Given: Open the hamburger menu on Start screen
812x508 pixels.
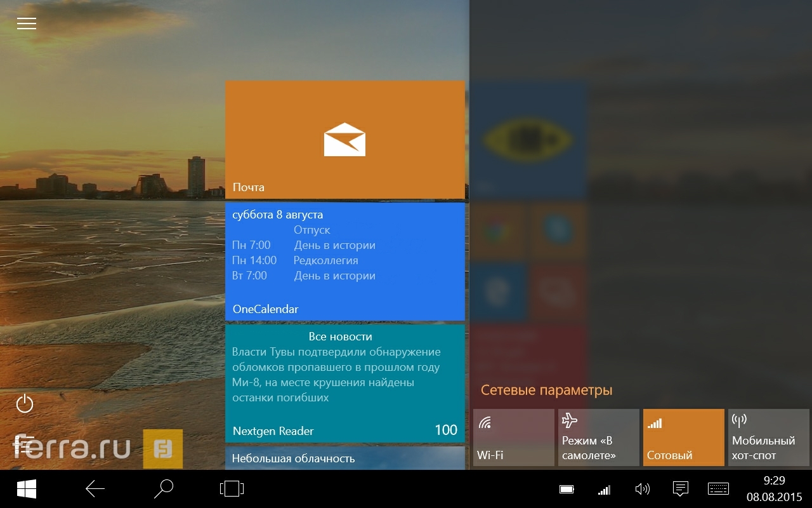Looking at the screenshot, I should [x=27, y=23].
